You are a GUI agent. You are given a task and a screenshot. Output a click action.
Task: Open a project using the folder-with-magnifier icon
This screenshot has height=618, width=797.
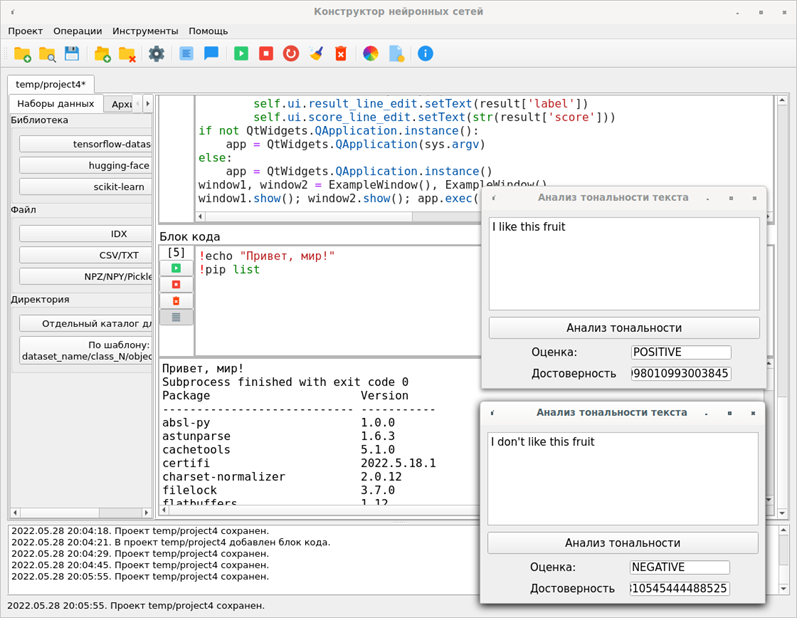[x=47, y=54]
